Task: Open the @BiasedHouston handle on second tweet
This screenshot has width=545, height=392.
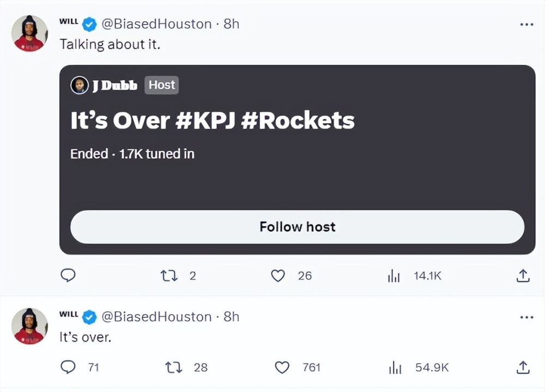Action: pos(156,317)
